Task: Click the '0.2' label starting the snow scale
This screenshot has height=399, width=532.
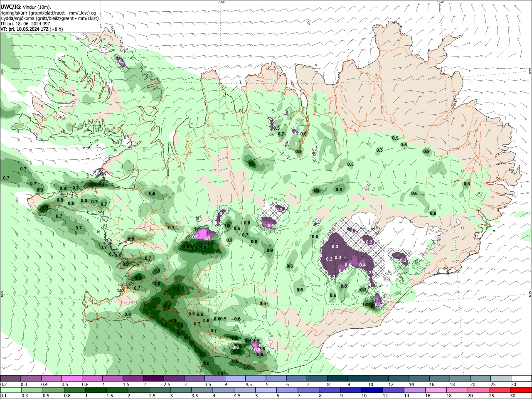Action: click(x=3, y=384)
